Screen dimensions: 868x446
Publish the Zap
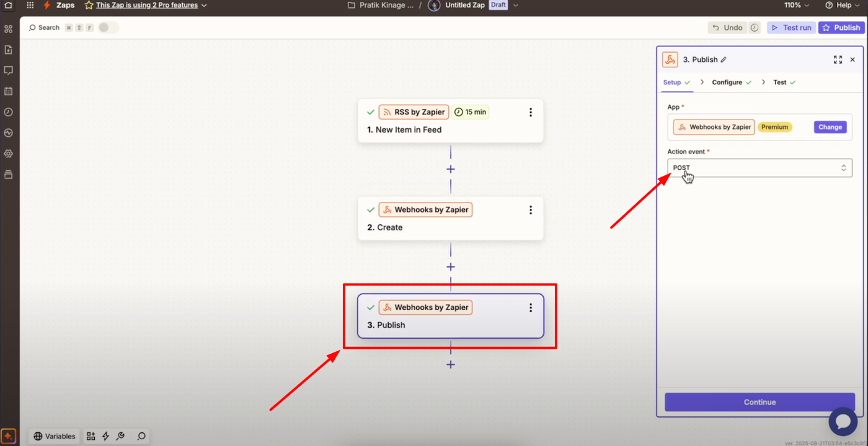tap(841, 28)
